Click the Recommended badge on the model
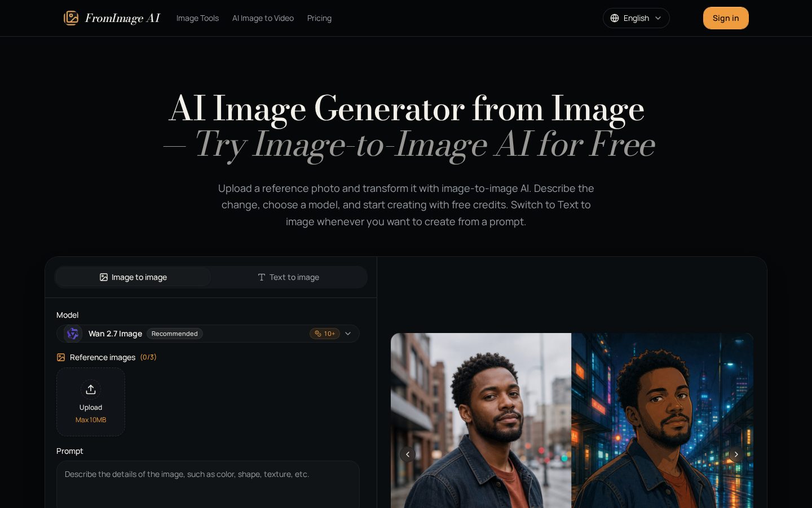 coord(175,334)
